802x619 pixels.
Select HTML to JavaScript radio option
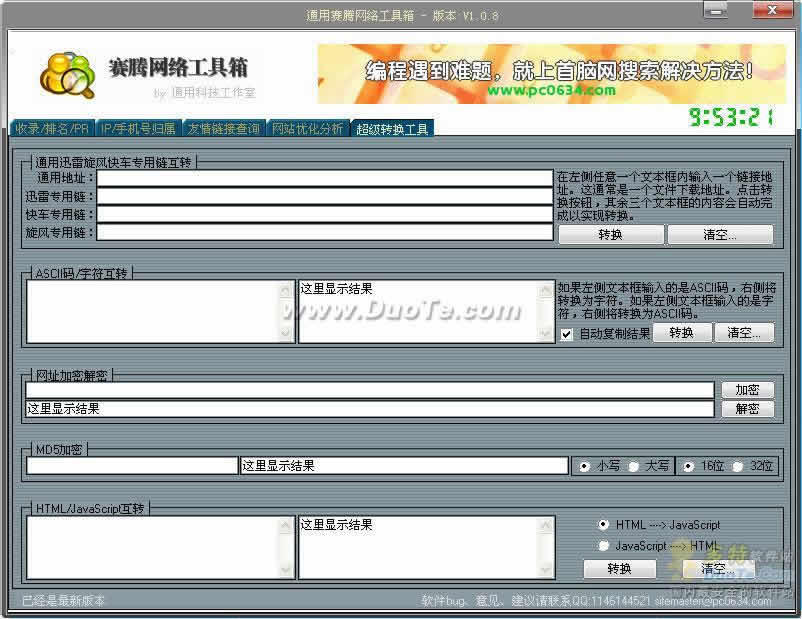(603, 525)
